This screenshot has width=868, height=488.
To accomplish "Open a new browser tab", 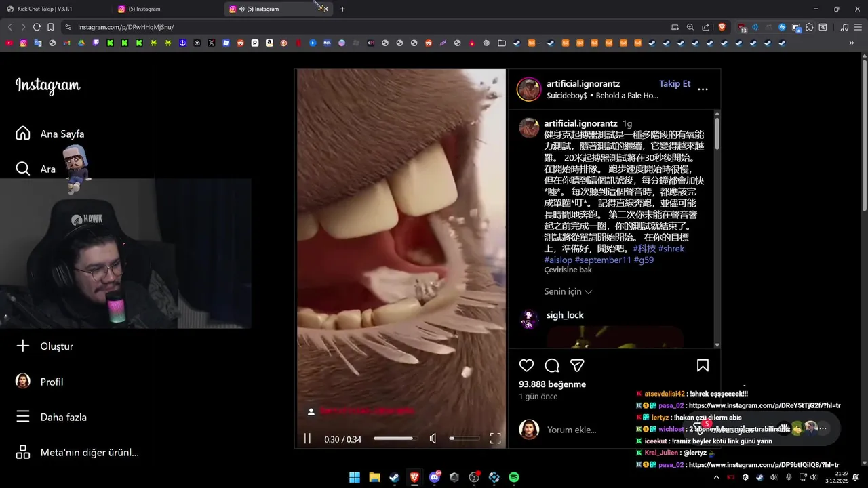I will coord(342,9).
